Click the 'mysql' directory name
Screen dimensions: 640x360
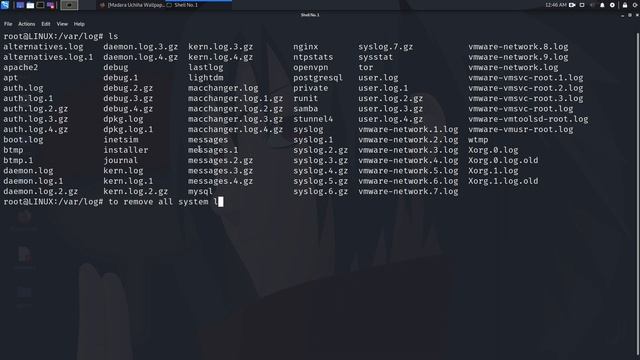(200, 191)
